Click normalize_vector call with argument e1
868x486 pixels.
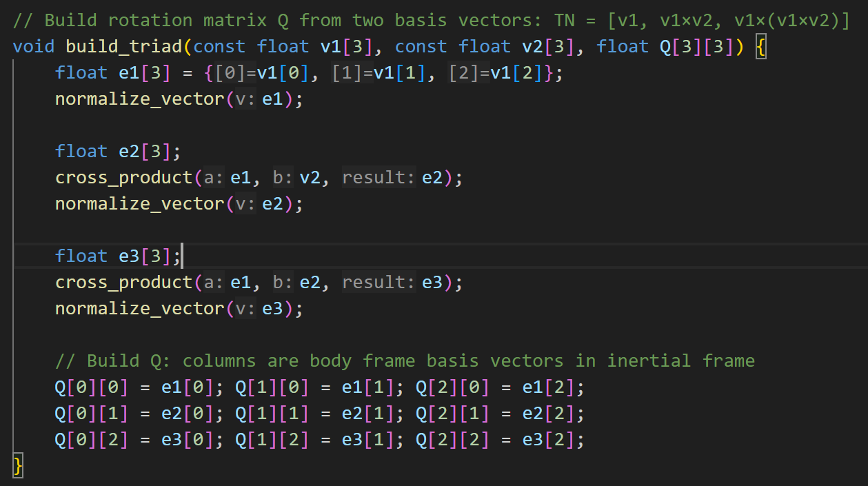point(139,99)
